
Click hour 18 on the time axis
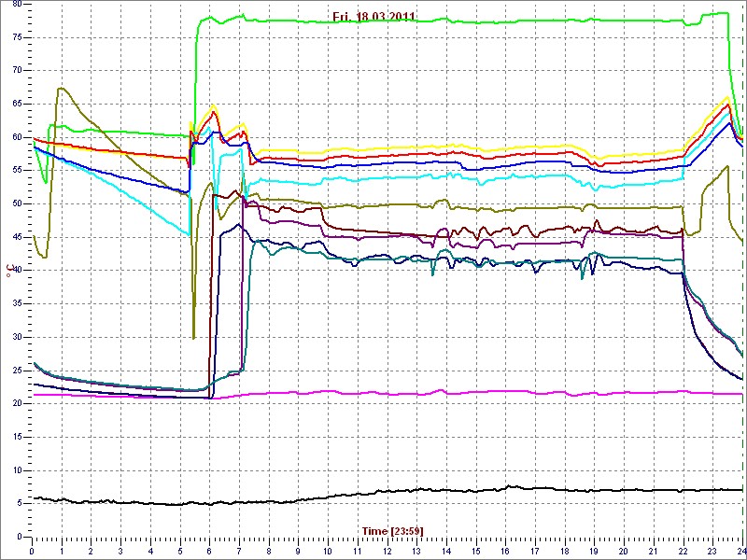coord(565,551)
